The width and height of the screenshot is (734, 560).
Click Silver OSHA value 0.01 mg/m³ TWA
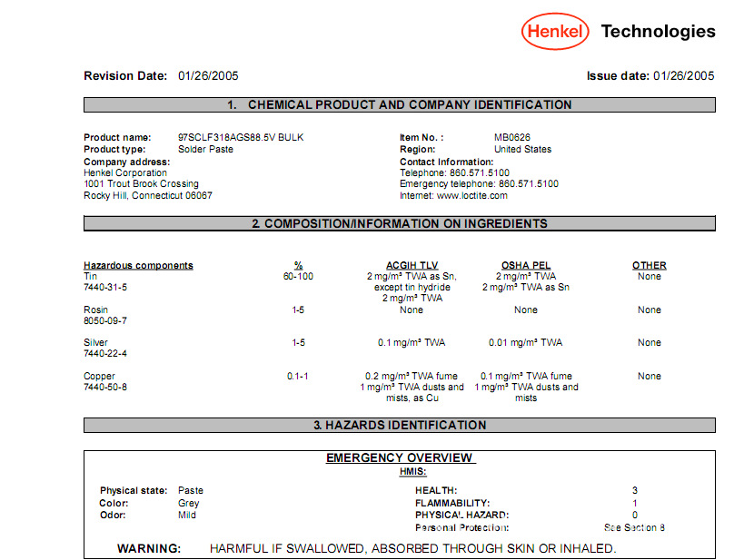click(x=526, y=342)
